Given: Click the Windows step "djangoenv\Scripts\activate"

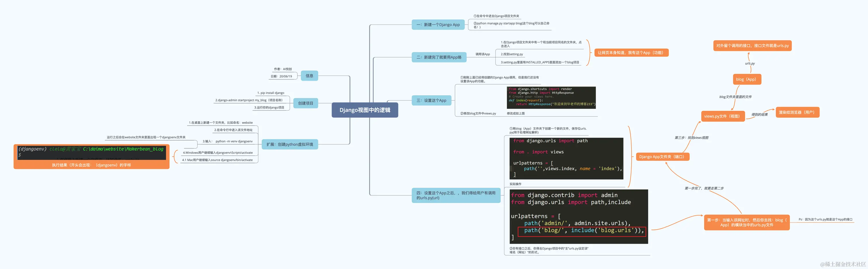Looking at the screenshot, I should [x=218, y=153].
